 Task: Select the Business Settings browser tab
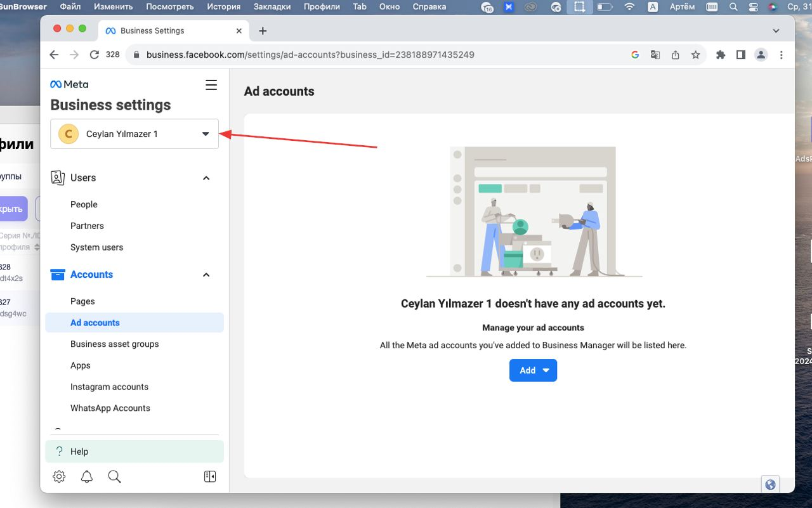(x=173, y=30)
